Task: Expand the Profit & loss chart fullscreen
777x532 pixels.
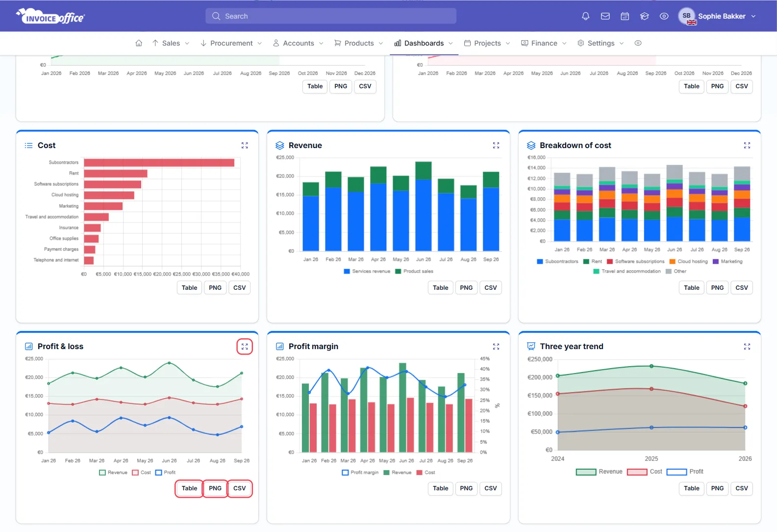Action: 245,347
